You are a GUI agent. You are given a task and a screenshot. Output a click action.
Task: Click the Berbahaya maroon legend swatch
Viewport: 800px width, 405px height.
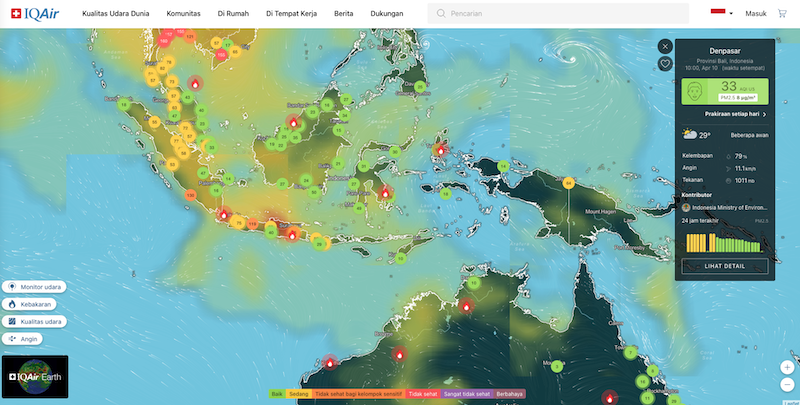point(509,394)
